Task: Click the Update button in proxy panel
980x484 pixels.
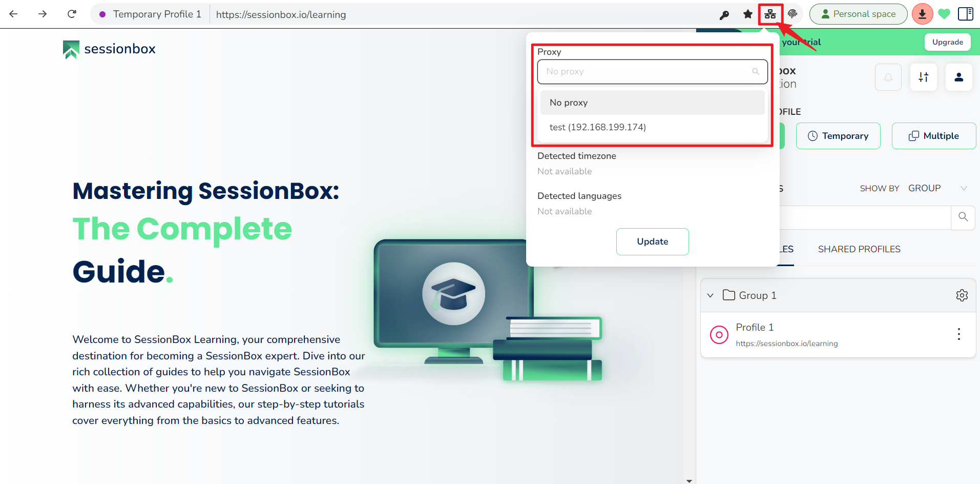Action: pyautogui.click(x=652, y=241)
